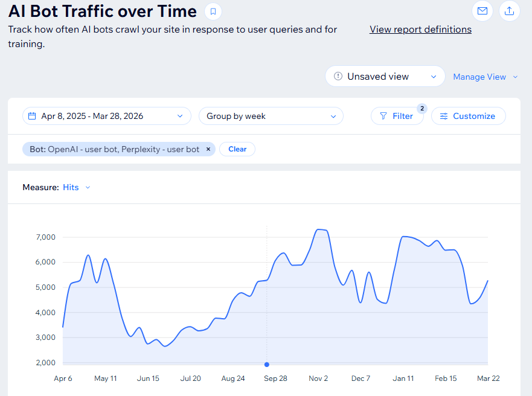This screenshot has width=532, height=396.
Task: Open the email report envelope icon
Action: [482, 11]
